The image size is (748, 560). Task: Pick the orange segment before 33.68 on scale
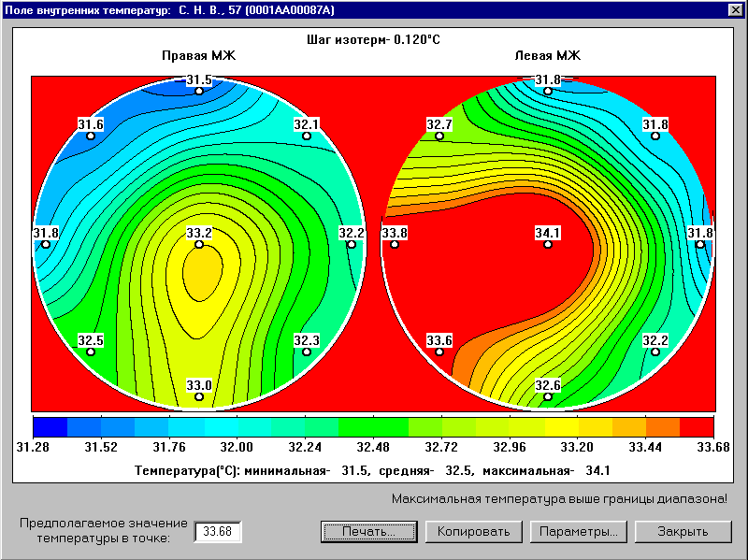[663, 427]
